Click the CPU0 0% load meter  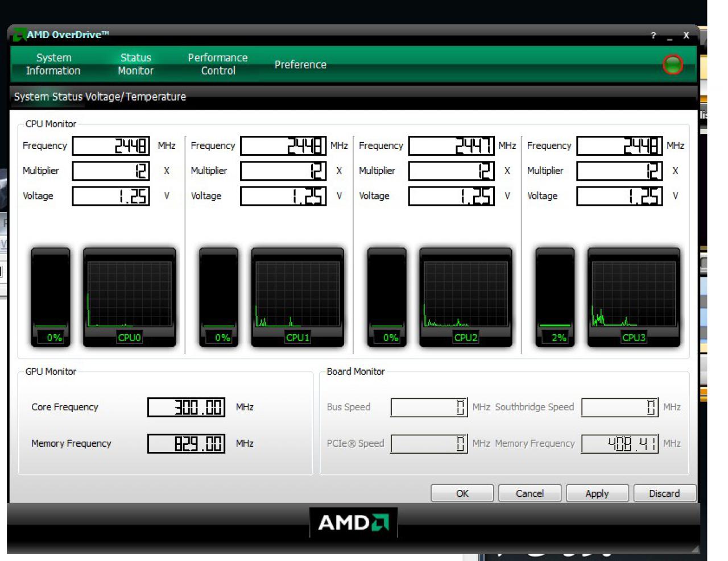[x=51, y=297]
